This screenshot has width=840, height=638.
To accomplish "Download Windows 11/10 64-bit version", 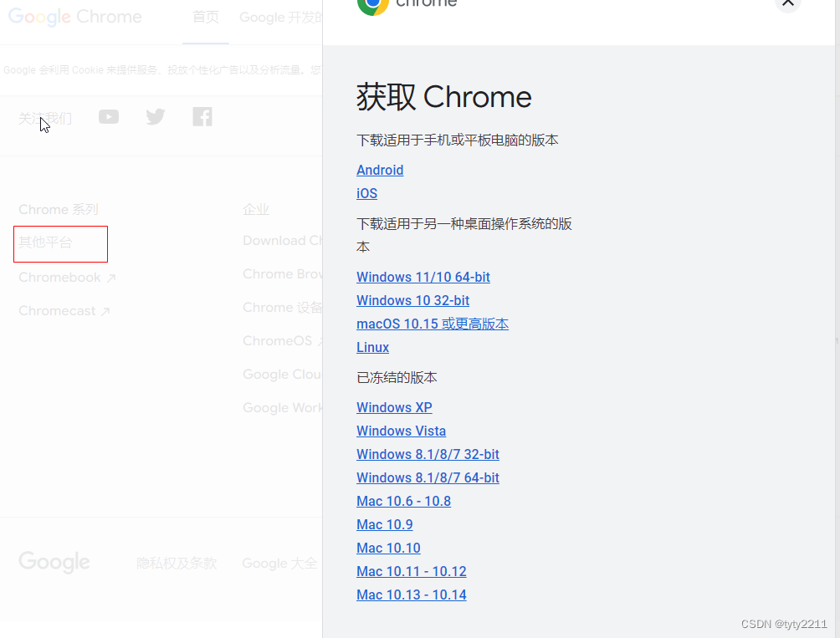I will 423,278.
